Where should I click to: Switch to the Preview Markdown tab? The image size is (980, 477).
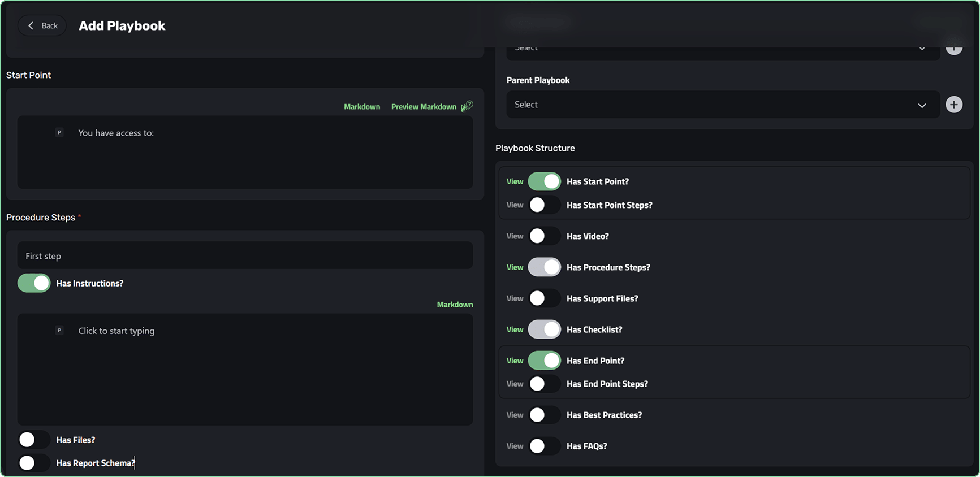(424, 106)
